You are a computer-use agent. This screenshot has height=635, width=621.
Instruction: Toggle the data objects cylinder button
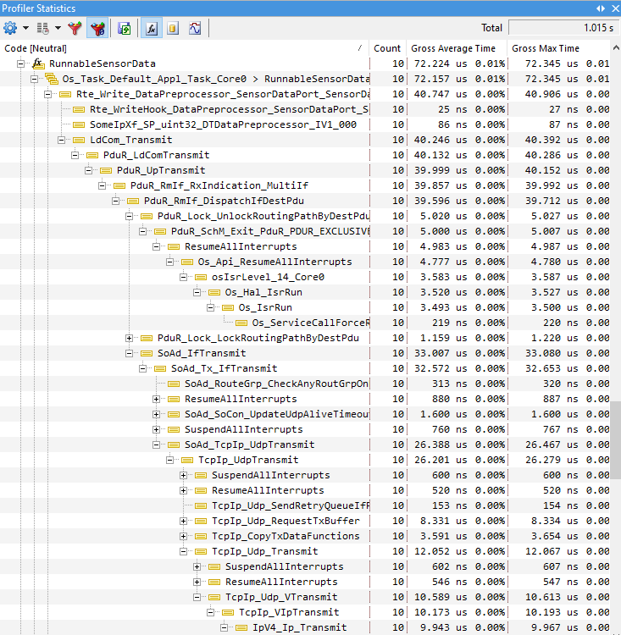pos(173,28)
